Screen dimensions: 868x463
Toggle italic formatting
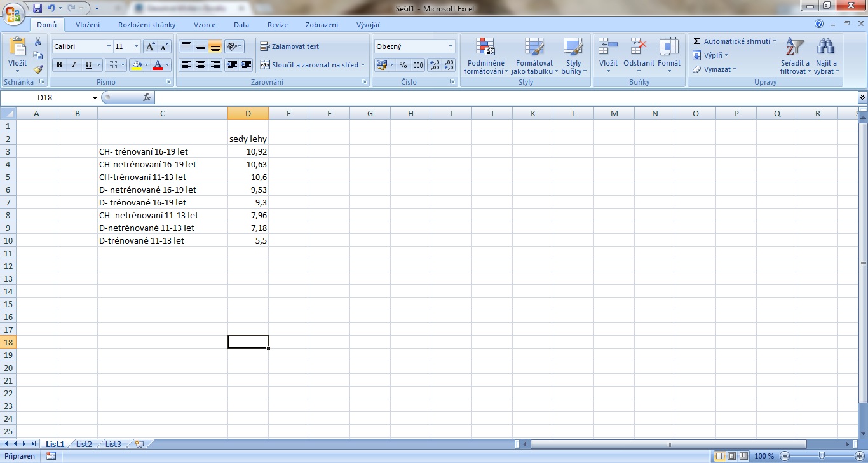(74, 65)
